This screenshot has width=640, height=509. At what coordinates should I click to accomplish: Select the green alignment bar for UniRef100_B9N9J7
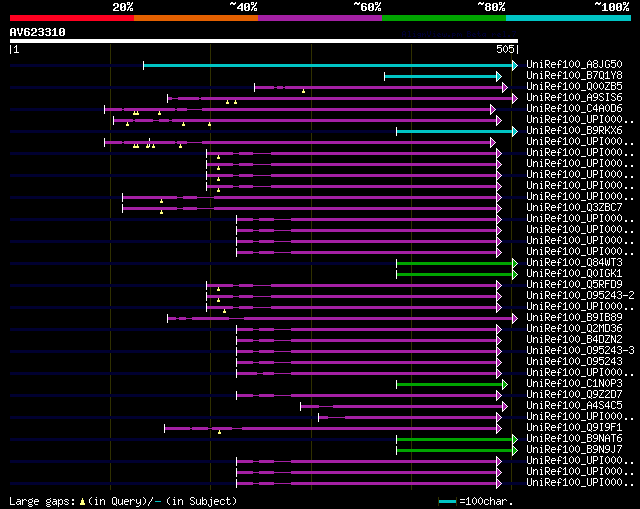pos(457,451)
